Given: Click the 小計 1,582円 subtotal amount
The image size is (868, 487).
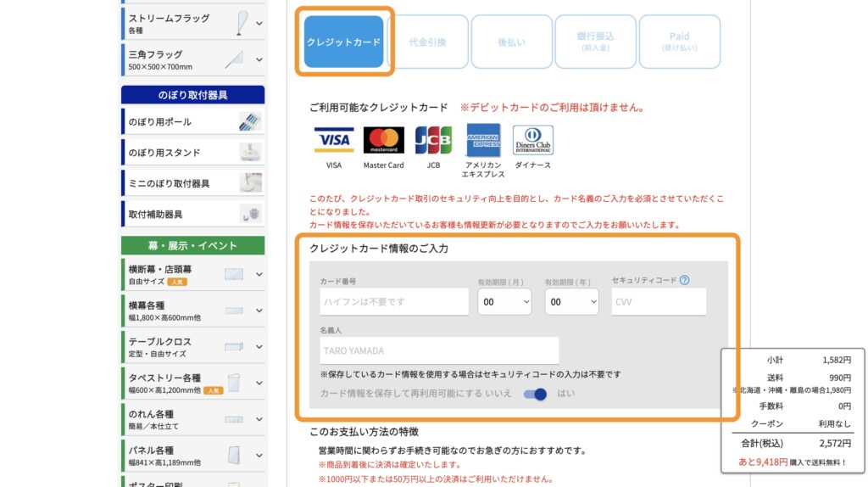Looking at the screenshot, I should point(837,360).
